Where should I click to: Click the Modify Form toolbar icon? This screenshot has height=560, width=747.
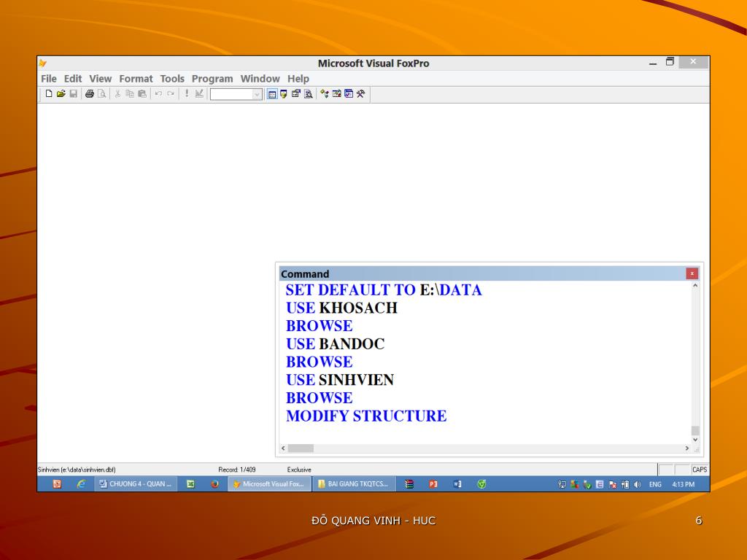pos(199,94)
